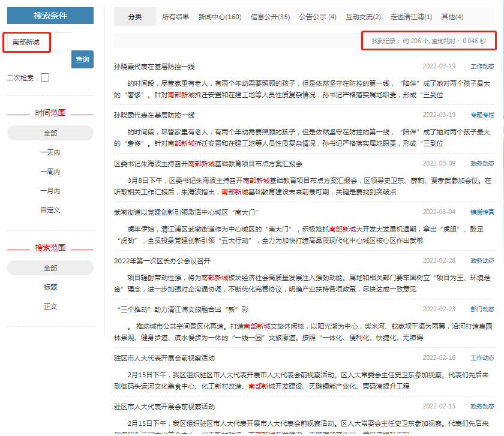504x436 pixels.
Task: Open the 区委书记朱海波主持召开 result title
Action: tap(208, 164)
